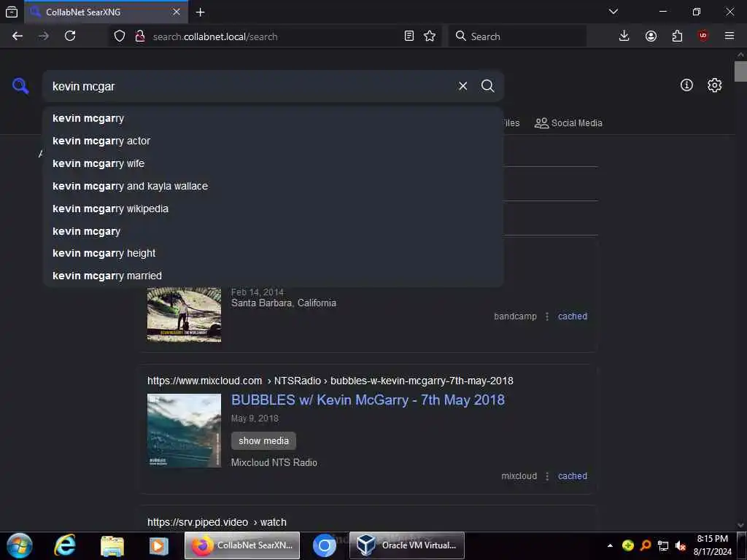This screenshot has height=560, width=747.
Task: Click the Firefox address bar
Action: 275,36
